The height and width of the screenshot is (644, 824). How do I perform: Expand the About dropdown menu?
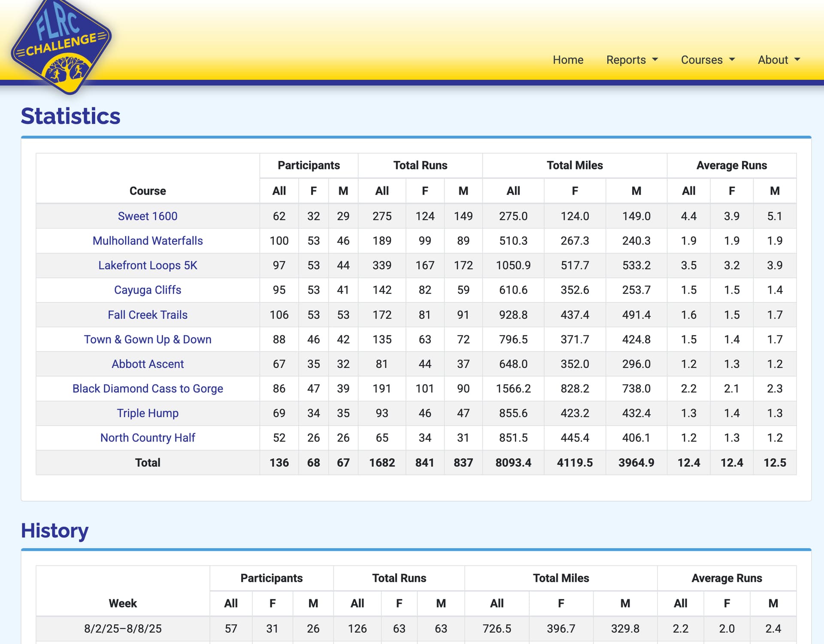tap(779, 60)
